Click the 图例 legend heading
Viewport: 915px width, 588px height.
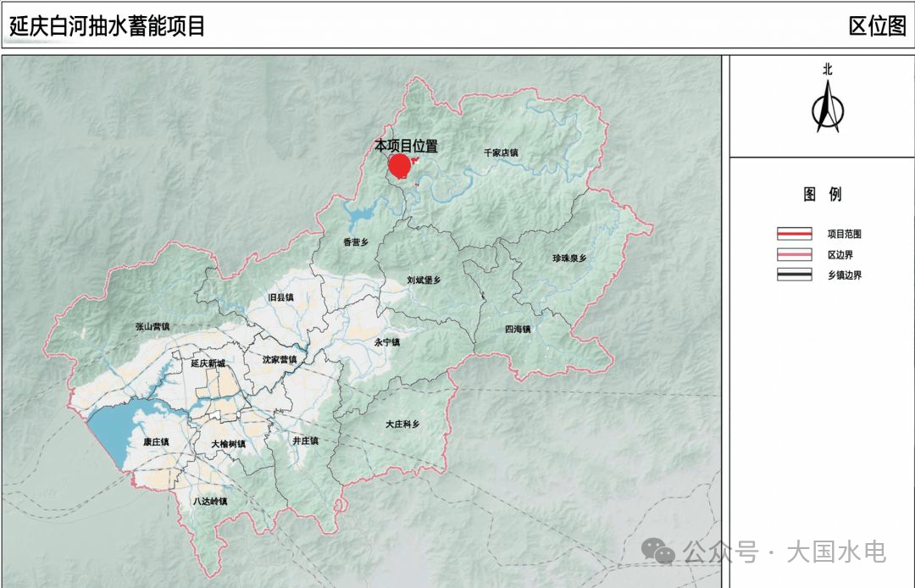pos(822,195)
